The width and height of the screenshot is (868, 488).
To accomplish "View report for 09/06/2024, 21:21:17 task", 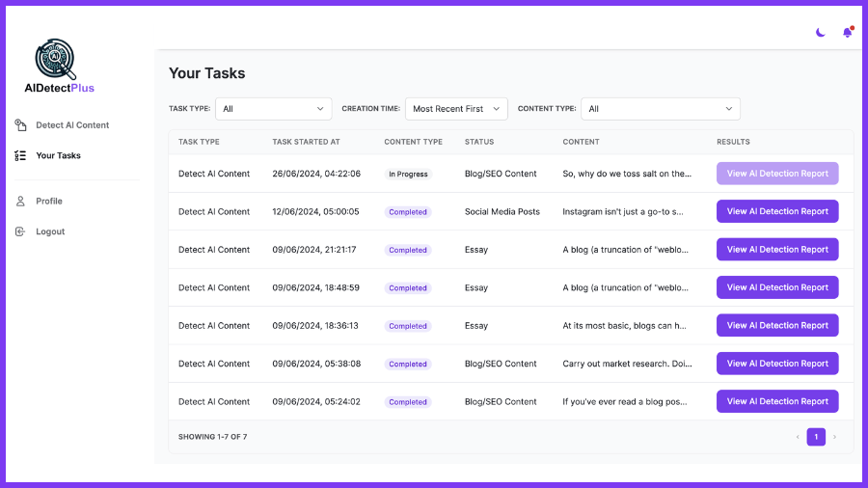I will [x=777, y=250].
